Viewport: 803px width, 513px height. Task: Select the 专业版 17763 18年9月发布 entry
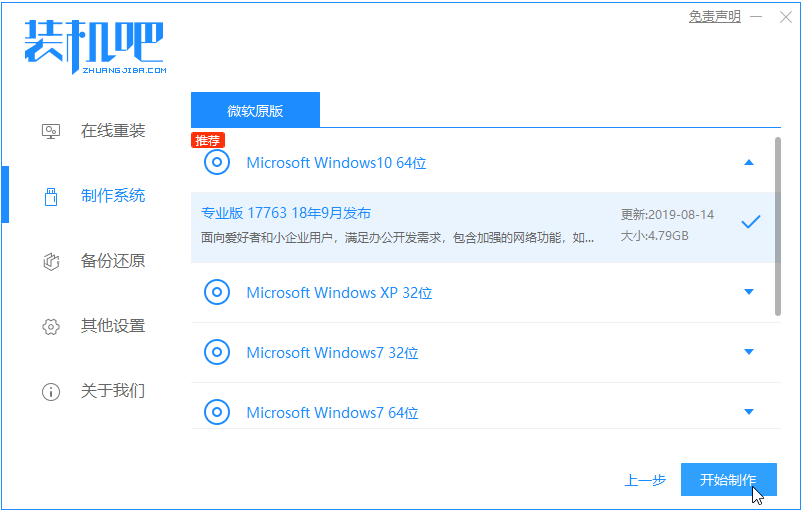click(286, 213)
